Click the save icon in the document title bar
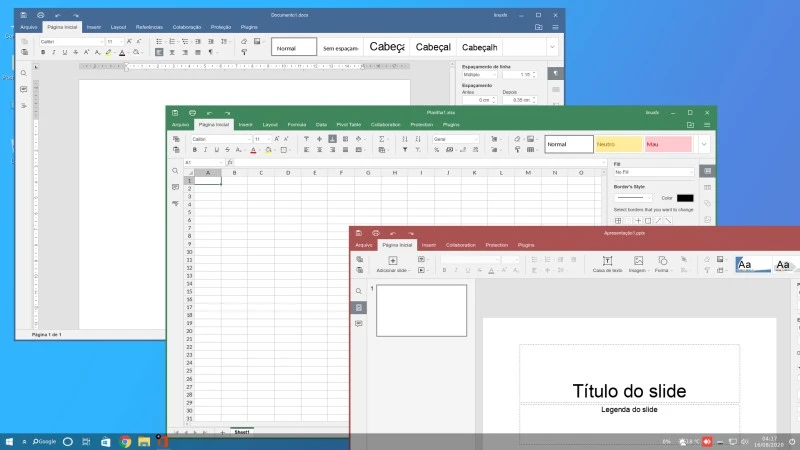 pyautogui.click(x=22, y=16)
